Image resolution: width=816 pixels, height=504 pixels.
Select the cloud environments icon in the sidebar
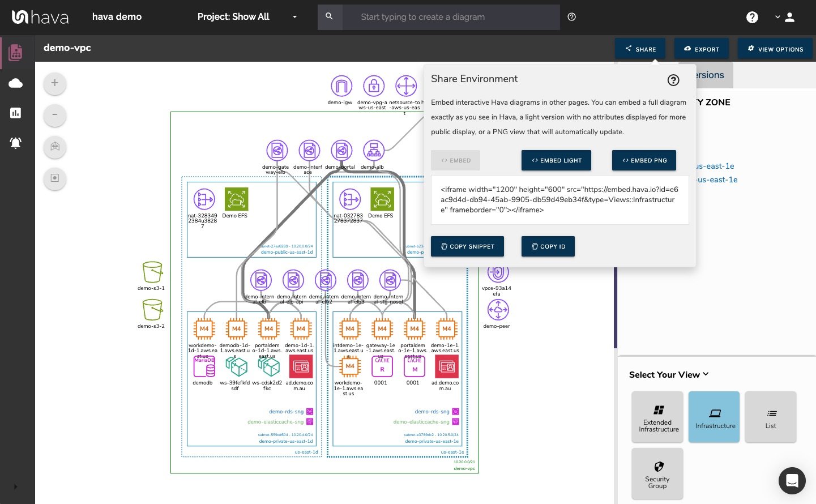point(15,83)
